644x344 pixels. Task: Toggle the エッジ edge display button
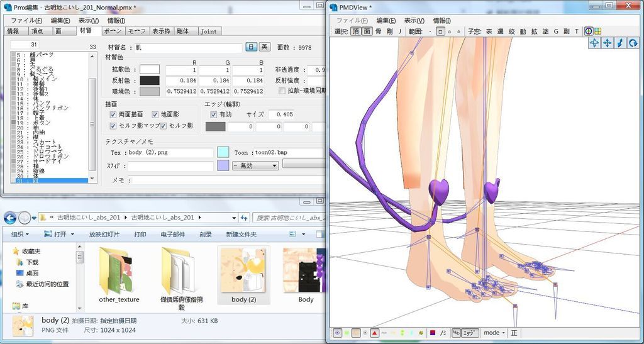470,333
